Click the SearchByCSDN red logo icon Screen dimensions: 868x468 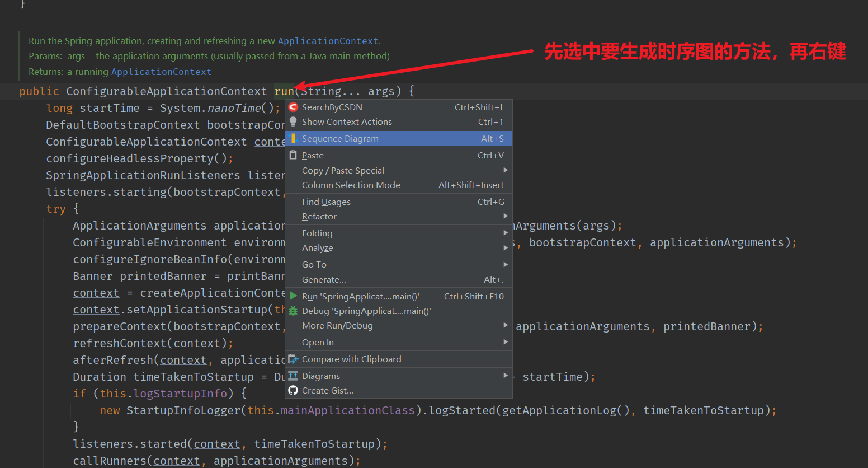[x=293, y=107]
